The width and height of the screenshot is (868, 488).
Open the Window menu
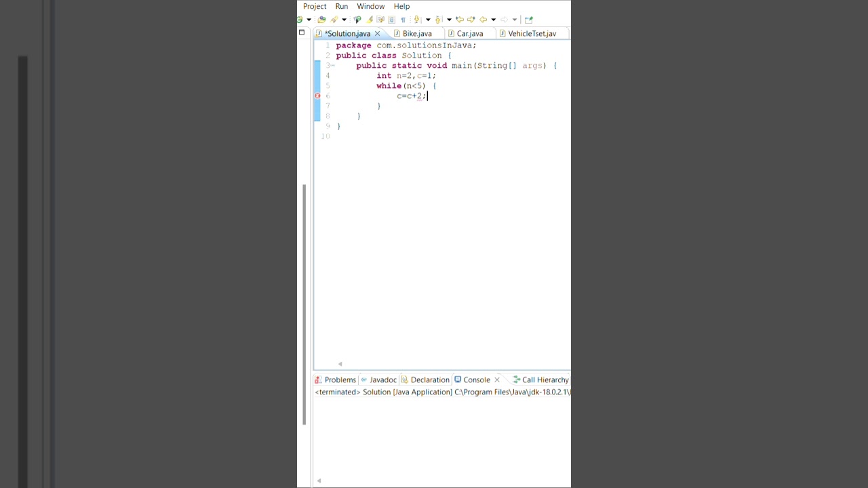pos(371,6)
